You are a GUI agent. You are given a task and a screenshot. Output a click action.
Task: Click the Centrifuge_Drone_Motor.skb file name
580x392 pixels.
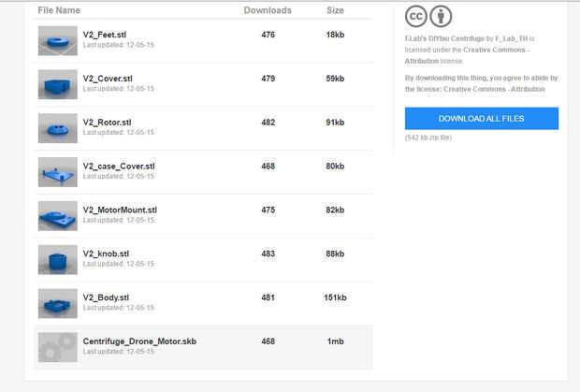[x=139, y=341]
